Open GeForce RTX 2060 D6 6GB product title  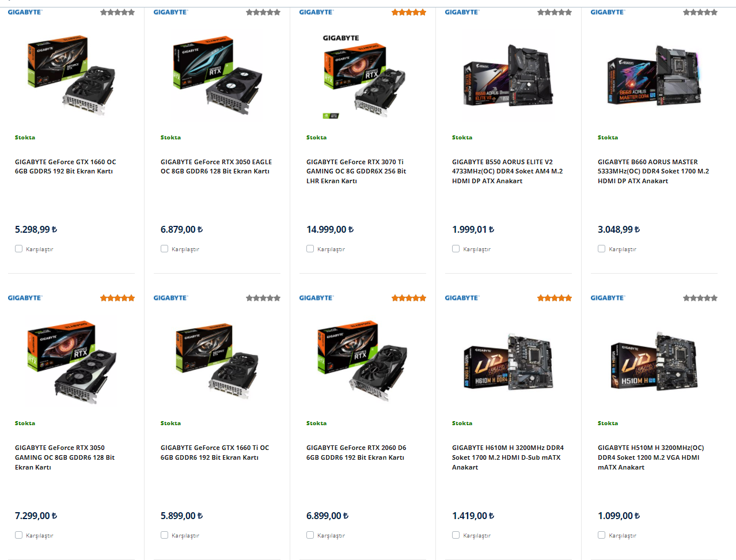click(x=356, y=452)
